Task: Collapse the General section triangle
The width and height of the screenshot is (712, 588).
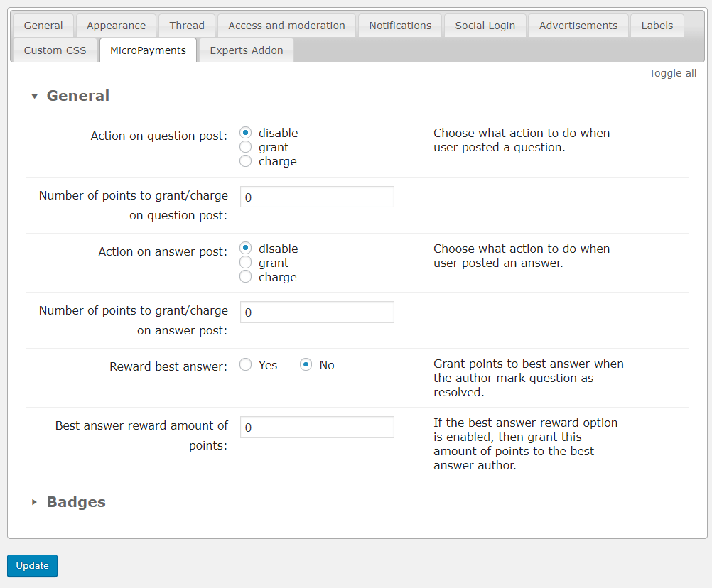Action: [34, 97]
